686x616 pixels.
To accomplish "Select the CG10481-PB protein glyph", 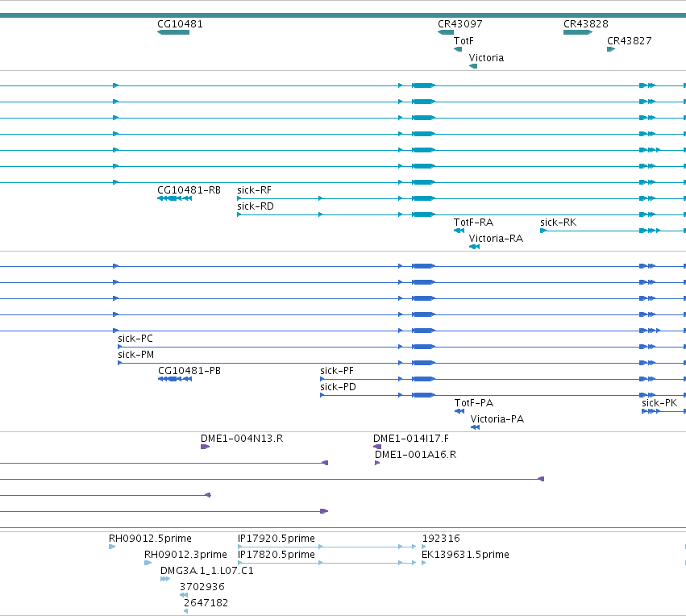I will [175, 379].
